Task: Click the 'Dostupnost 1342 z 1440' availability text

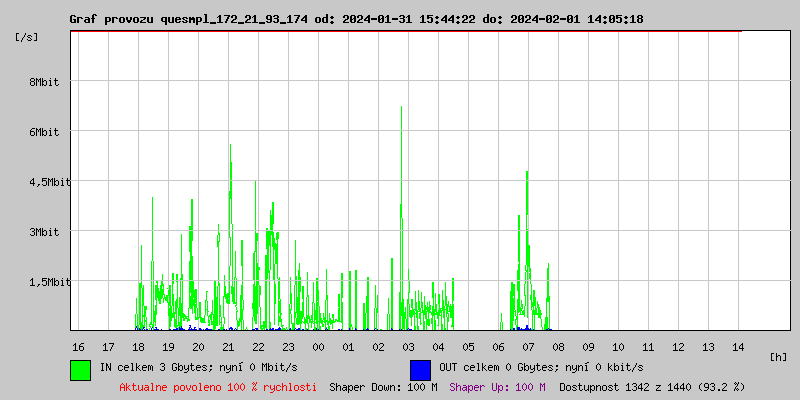Action: click(652, 386)
